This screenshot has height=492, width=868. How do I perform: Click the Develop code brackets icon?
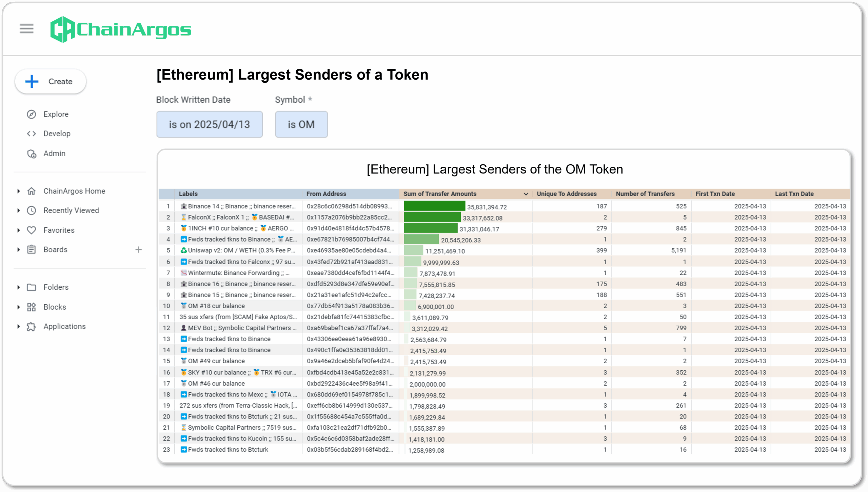pos(31,134)
